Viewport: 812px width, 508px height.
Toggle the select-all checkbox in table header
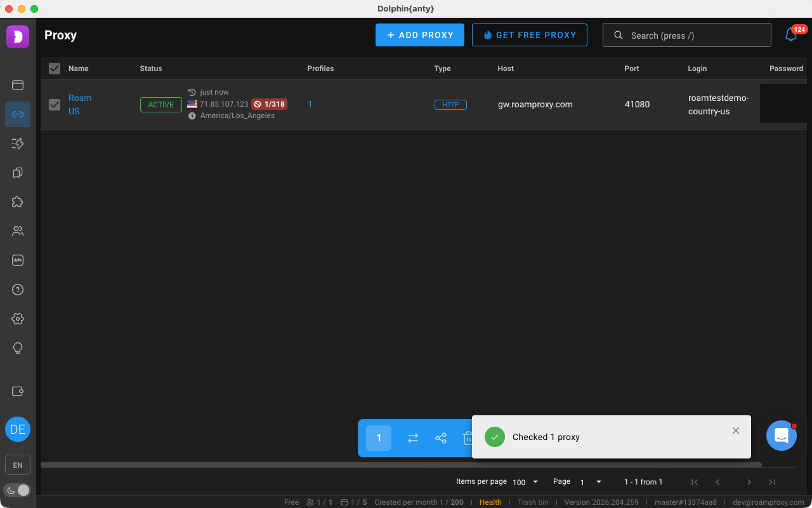[55, 69]
